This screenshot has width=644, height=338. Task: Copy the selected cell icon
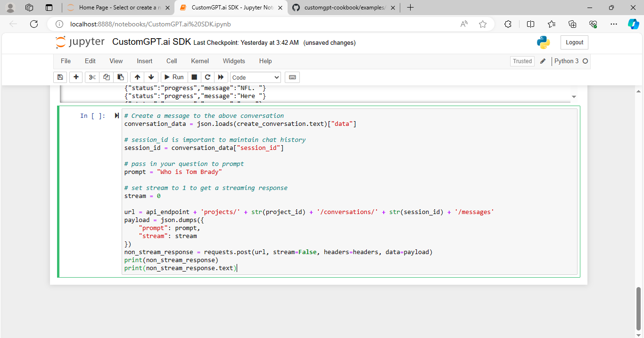(106, 77)
